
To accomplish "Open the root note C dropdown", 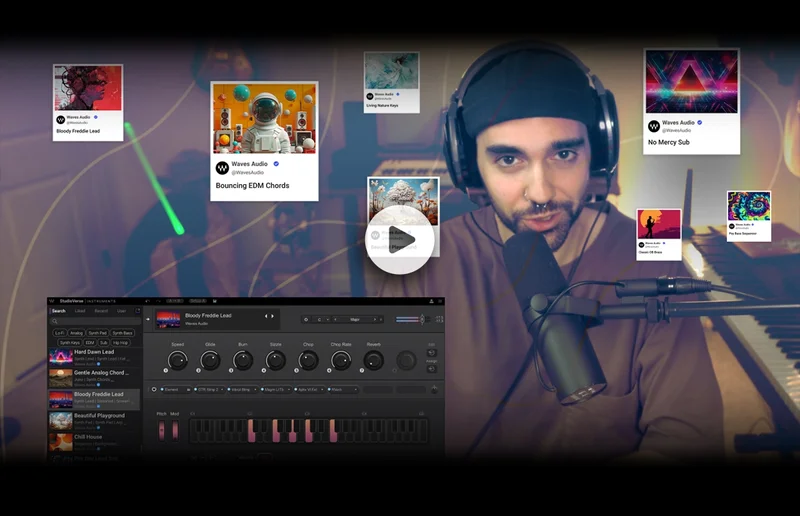I will pos(322,320).
